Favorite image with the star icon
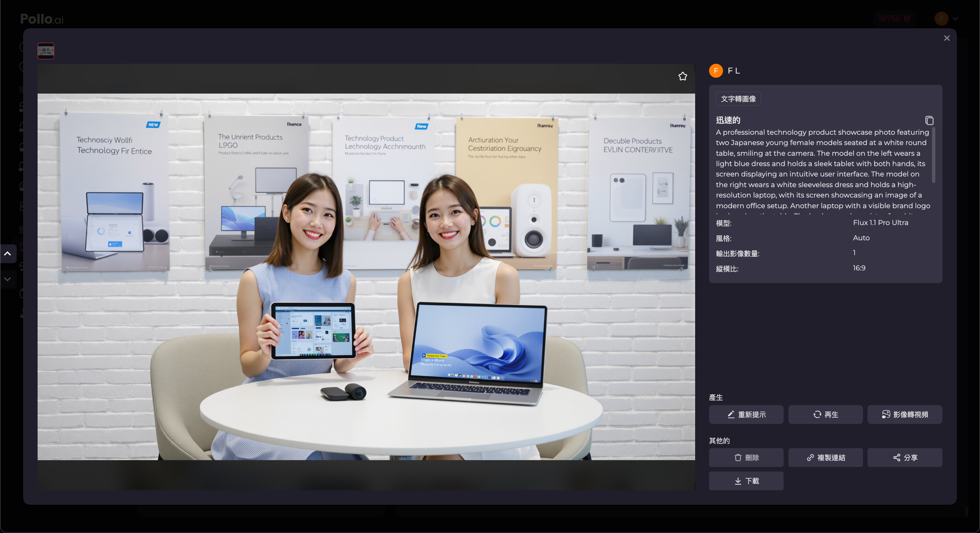 (682, 76)
